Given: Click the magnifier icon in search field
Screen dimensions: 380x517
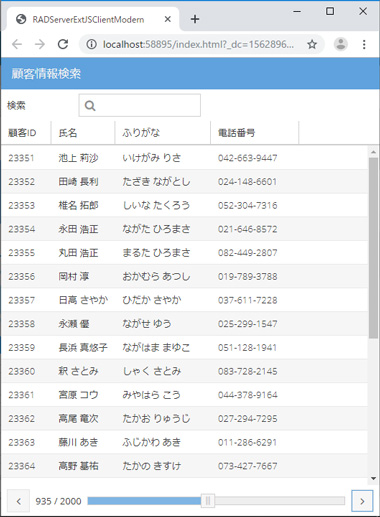Looking at the screenshot, I should click(x=90, y=106).
